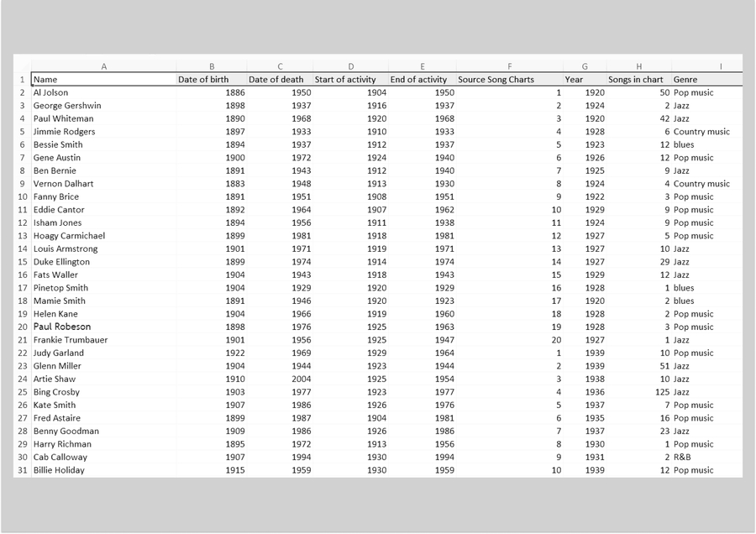Click the 'End of activity' header cell
The height and width of the screenshot is (534, 756).
tap(423, 80)
